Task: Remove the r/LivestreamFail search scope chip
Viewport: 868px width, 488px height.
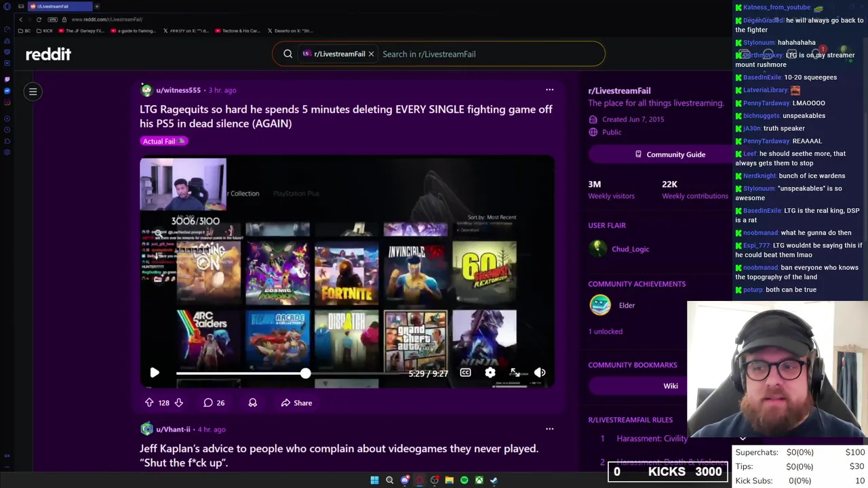Action: coord(371,54)
